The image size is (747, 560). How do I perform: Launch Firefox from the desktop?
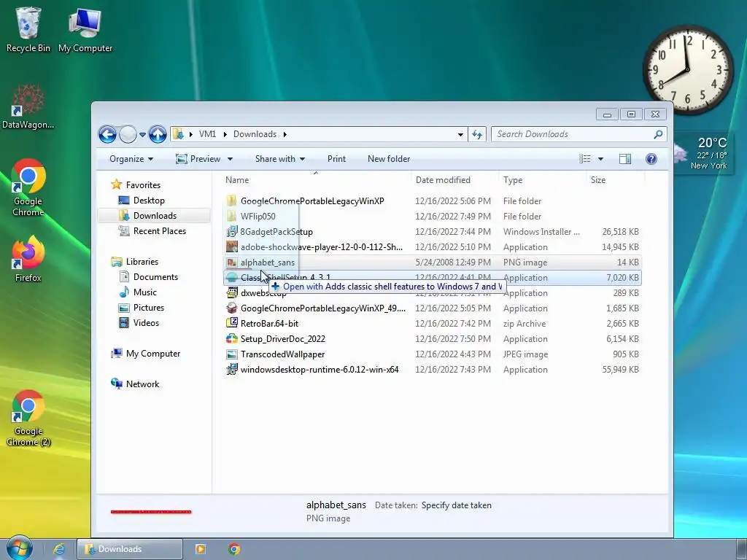pyautogui.click(x=28, y=260)
